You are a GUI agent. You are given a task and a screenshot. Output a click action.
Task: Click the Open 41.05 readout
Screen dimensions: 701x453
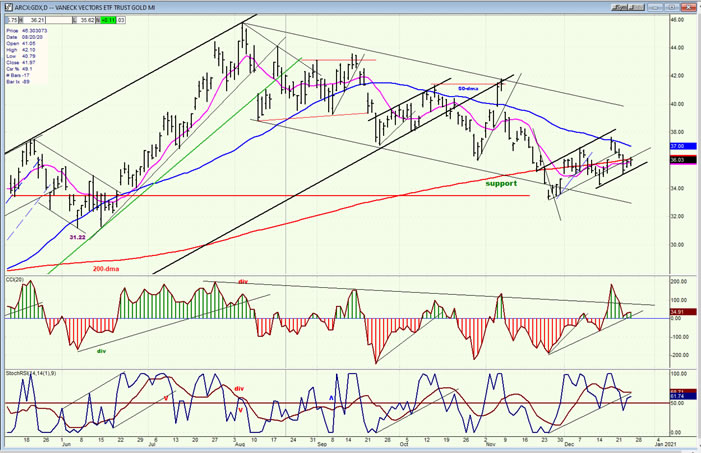19,44
